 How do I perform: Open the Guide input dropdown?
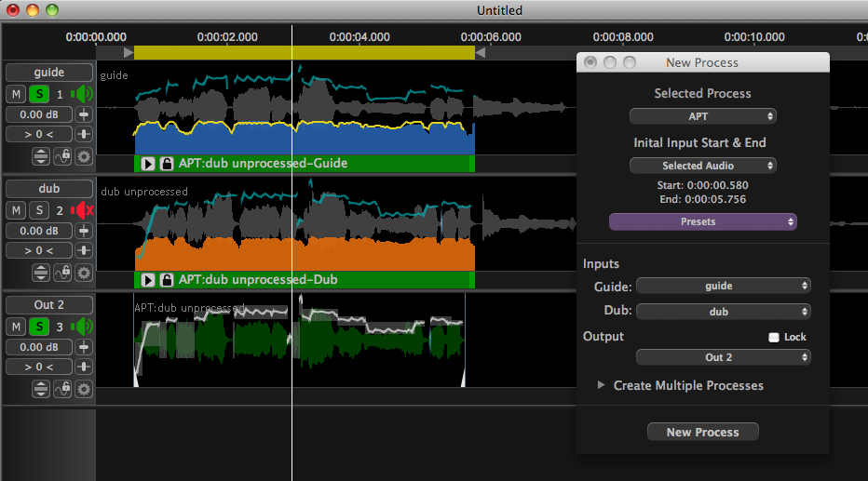pyautogui.click(x=723, y=287)
